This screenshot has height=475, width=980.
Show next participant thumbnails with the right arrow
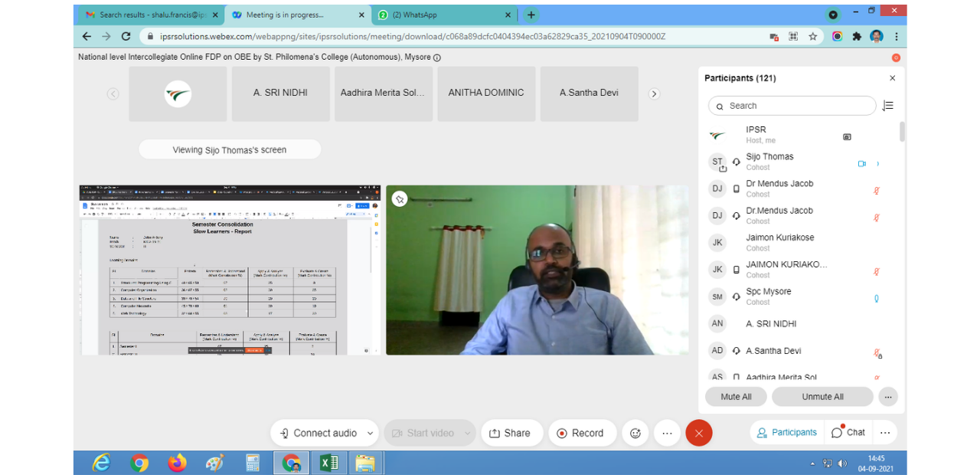[x=654, y=93]
